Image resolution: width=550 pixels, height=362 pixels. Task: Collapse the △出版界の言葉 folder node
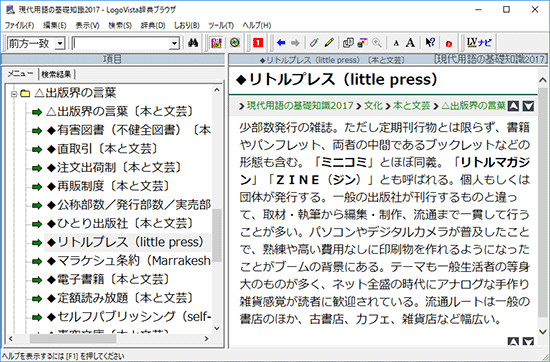click(14, 94)
